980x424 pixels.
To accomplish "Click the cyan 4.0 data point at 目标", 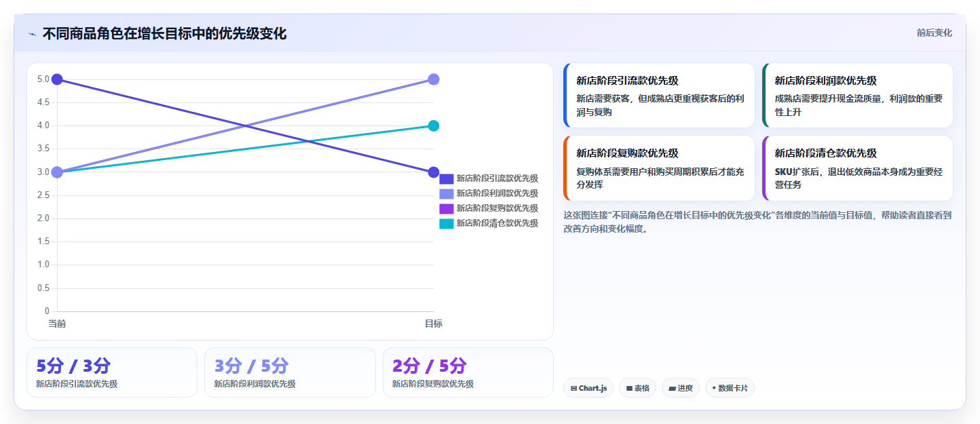I will [434, 126].
